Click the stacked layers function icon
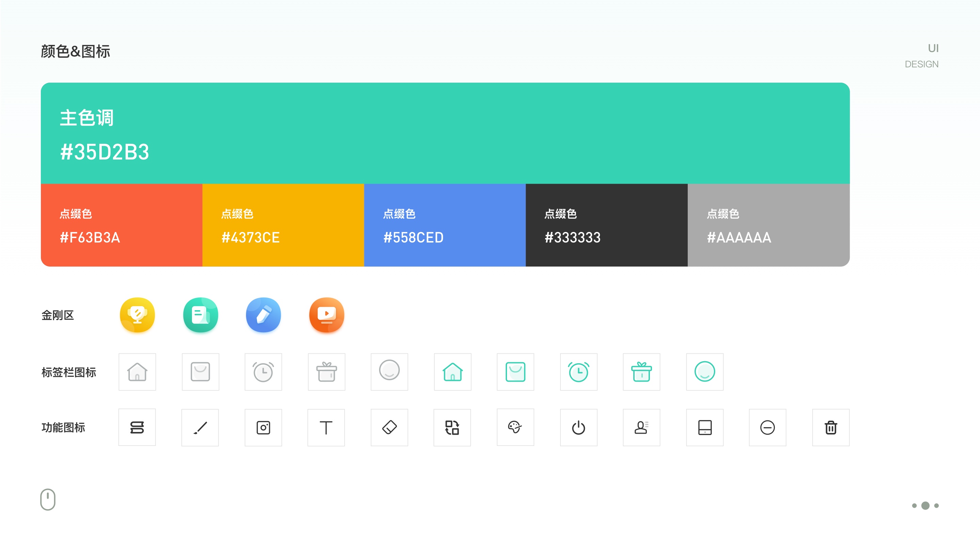Screen dimensions: 980x551 coord(137,428)
